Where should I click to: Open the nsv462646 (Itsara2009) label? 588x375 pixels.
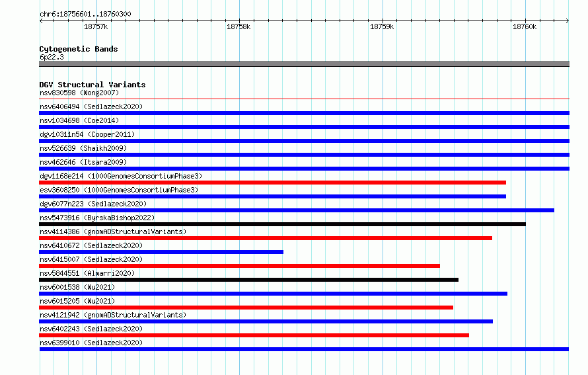(83, 162)
